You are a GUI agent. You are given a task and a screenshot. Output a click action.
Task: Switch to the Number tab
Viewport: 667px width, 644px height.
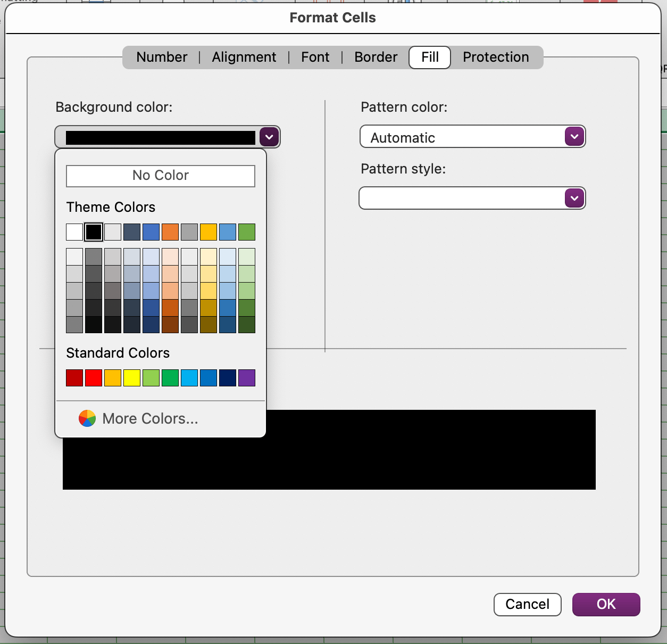point(162,57)
